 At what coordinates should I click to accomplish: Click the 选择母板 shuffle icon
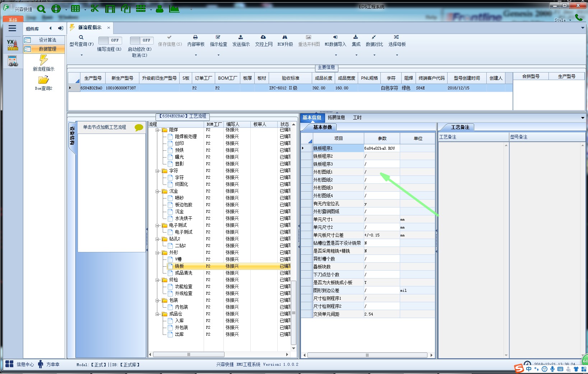[396, 37]
